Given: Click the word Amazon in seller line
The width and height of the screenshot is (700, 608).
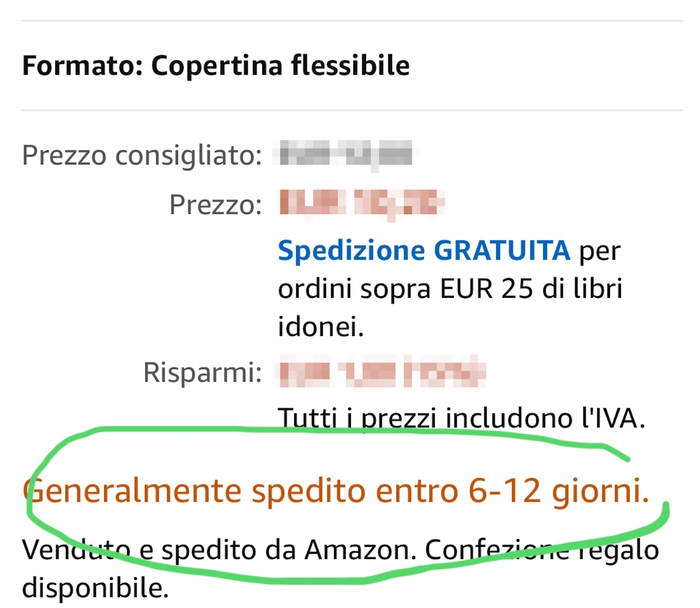Looking at the screenshot, I should 360,550.
